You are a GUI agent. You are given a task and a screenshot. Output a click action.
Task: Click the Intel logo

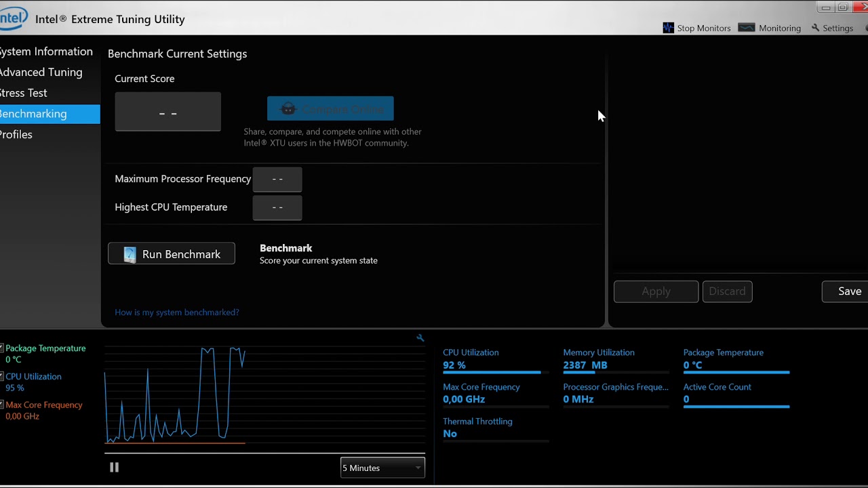14,18
